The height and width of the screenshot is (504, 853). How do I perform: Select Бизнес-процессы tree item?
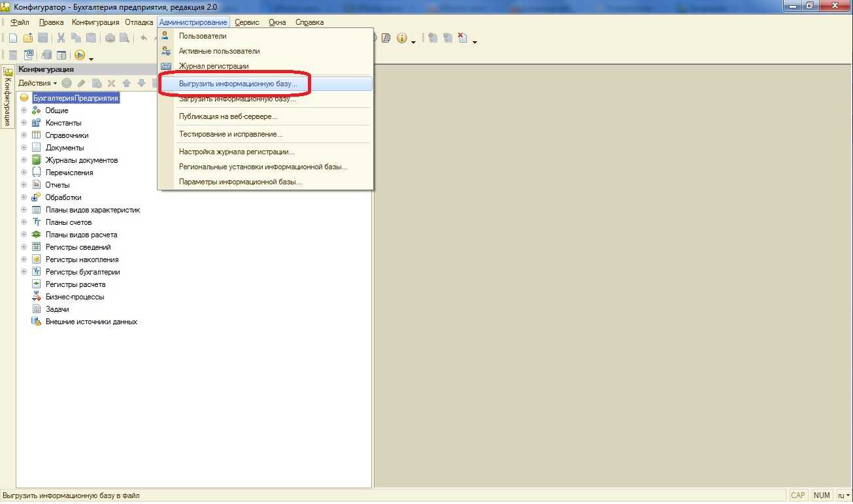75,297
